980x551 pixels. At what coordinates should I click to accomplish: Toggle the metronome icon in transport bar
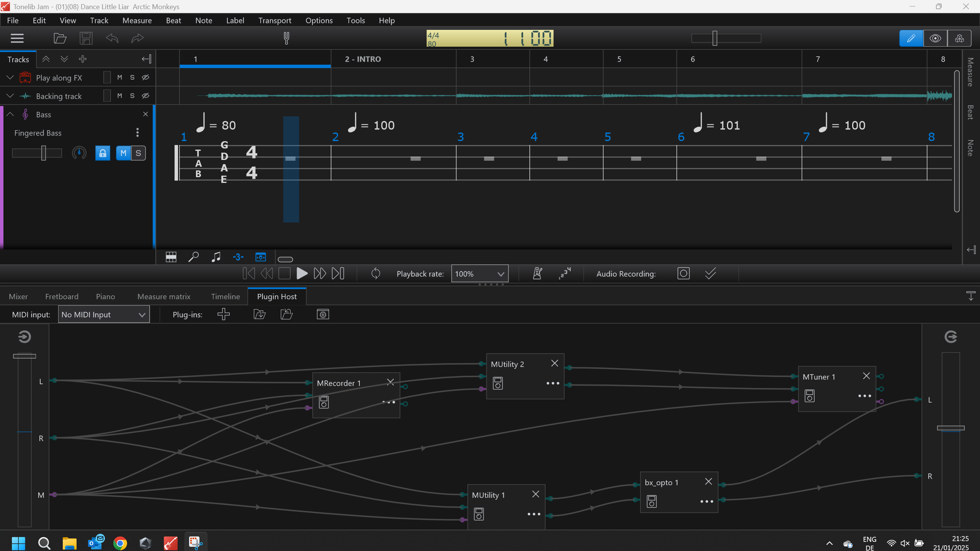tap(537, 274)
